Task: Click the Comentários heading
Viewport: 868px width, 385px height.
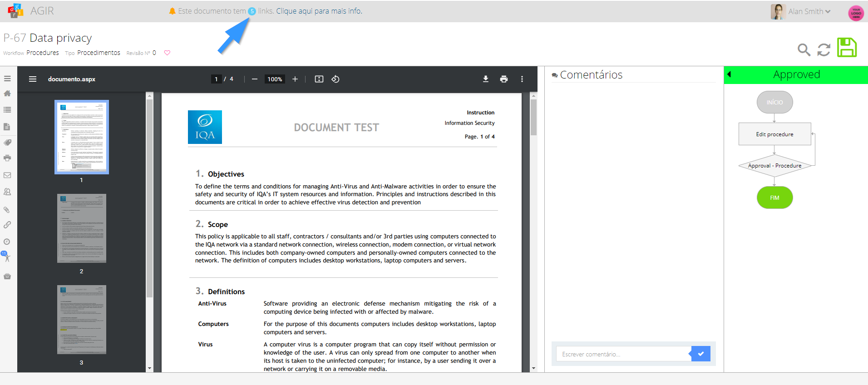Action: coord(591,74)
